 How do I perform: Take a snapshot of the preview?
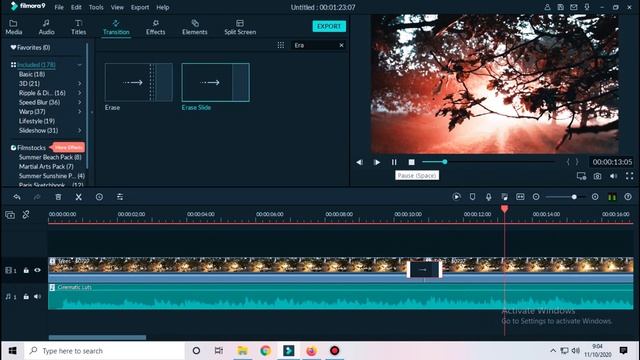pos(598,176)
